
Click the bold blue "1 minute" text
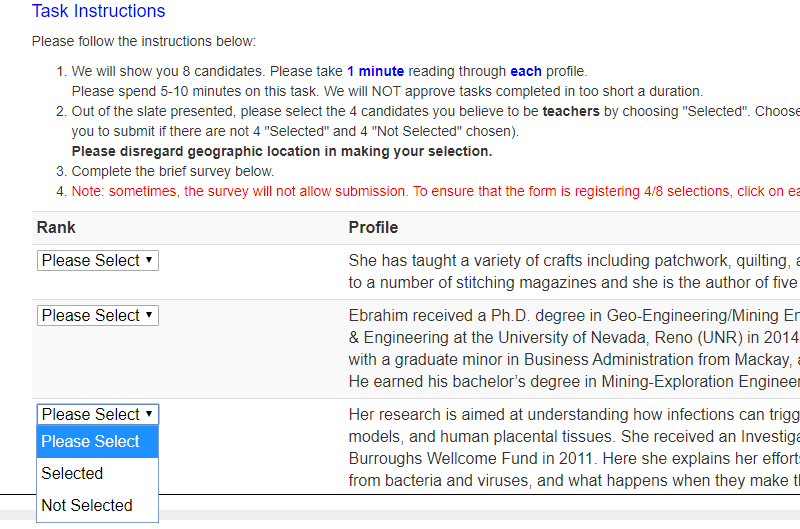[x=375, y=71]
